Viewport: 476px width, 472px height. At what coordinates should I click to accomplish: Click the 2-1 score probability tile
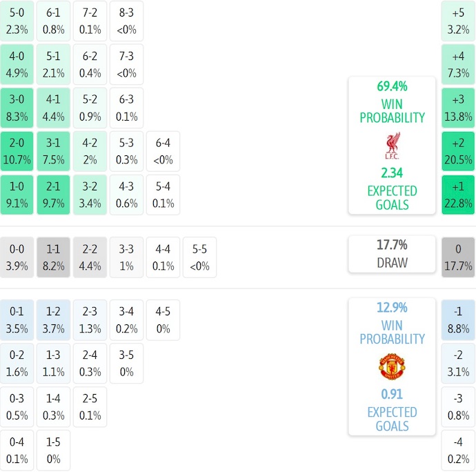click(54, 195)
